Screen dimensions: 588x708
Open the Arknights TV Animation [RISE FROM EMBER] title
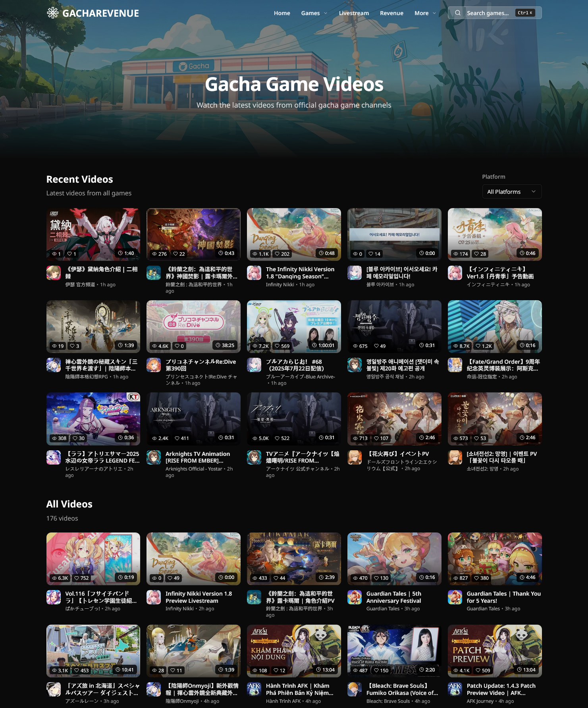(198, 457)
